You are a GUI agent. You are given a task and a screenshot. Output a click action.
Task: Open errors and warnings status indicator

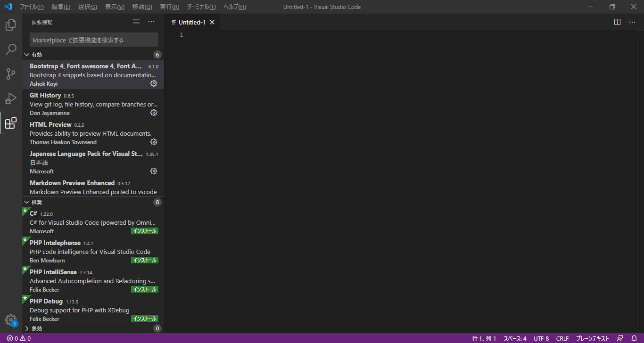pyautogui.click(x=19, y=338)
